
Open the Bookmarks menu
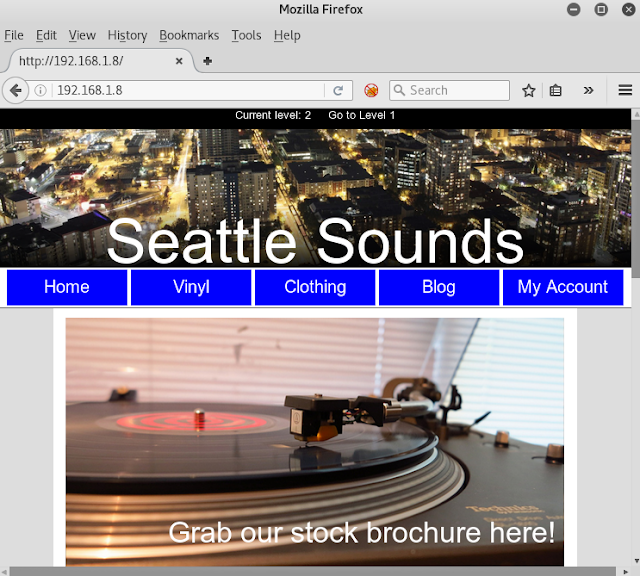189,35
